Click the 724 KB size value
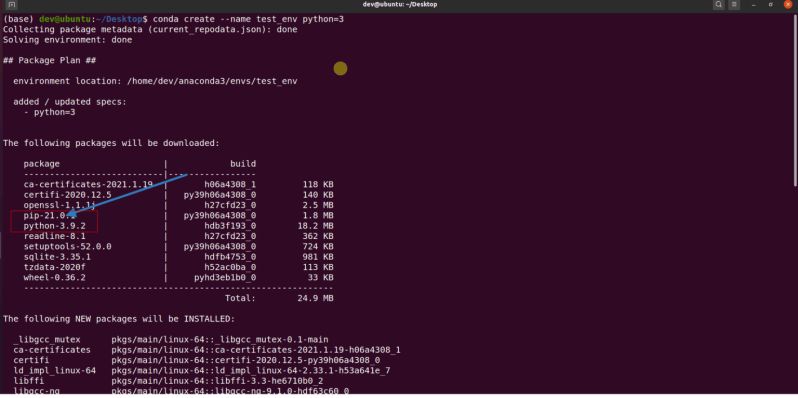 click(x=318, y=247)
